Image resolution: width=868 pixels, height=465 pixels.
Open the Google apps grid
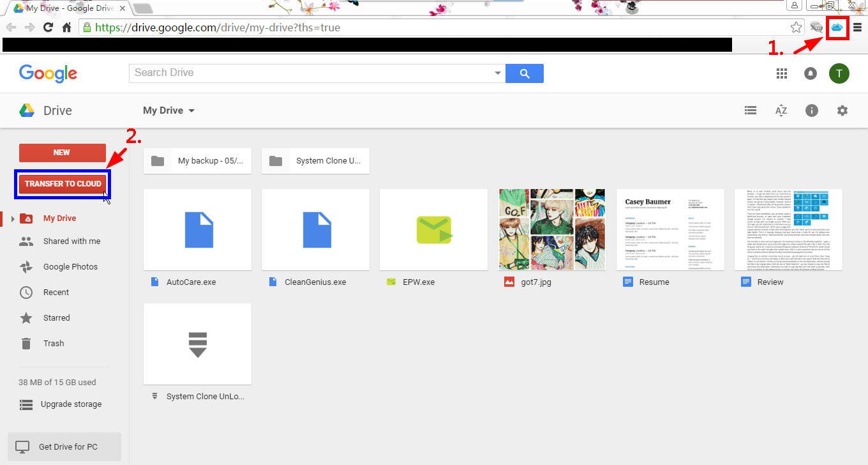pyautogui.click(x=782, y=73)
